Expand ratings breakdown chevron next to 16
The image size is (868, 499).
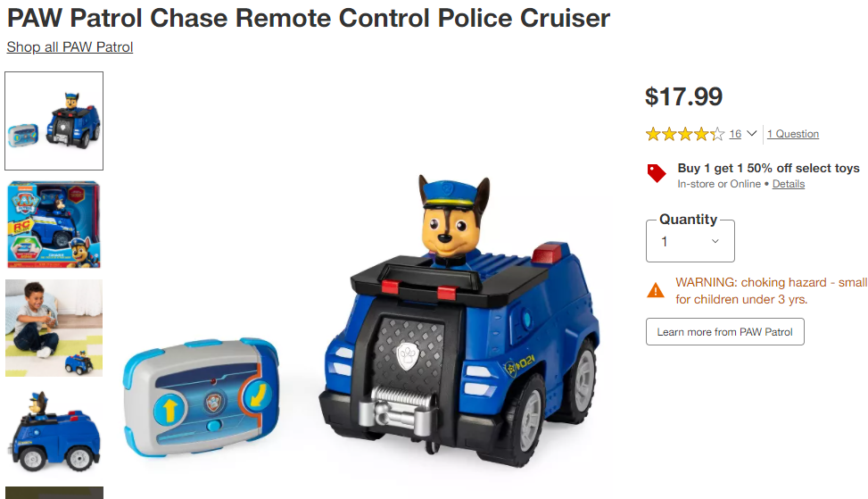click(x=751, y=134)
